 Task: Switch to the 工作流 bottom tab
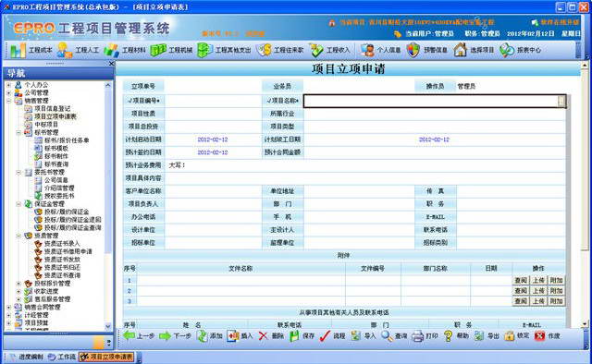tap(63, 357)
